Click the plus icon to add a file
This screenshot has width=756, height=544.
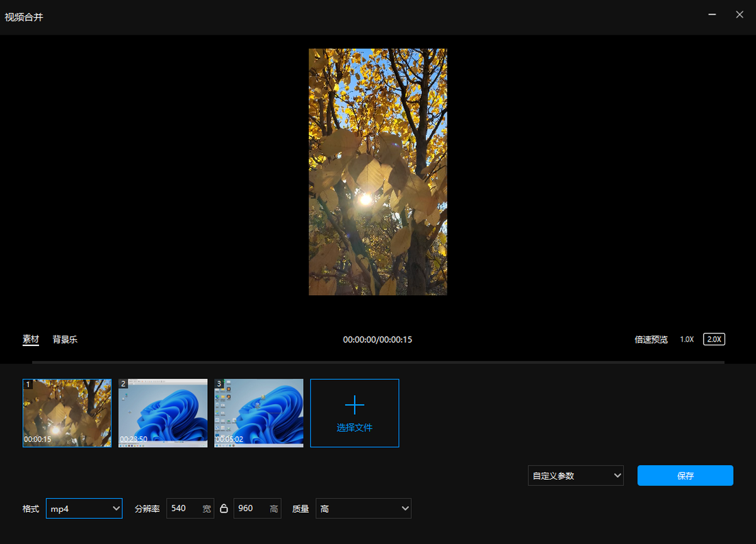point(355,405)
